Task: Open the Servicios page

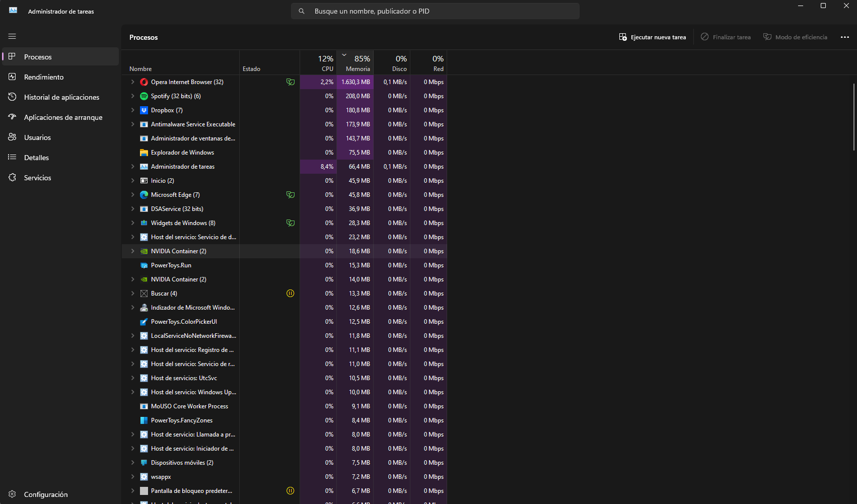Action: [x=60, y=178]
